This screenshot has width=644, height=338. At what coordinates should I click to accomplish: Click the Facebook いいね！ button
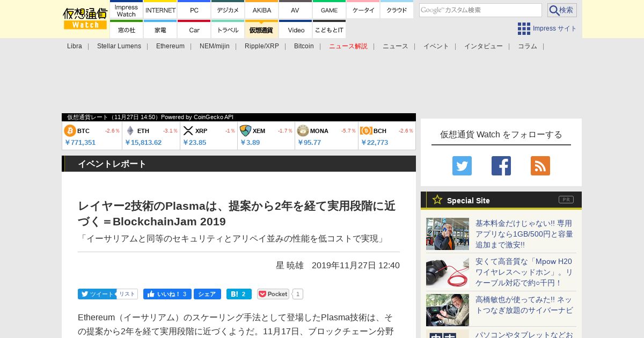pos(167,294)
